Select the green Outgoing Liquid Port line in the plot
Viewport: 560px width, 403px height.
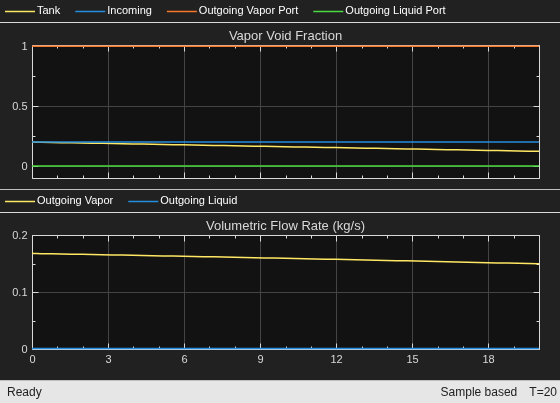[286, 166]
